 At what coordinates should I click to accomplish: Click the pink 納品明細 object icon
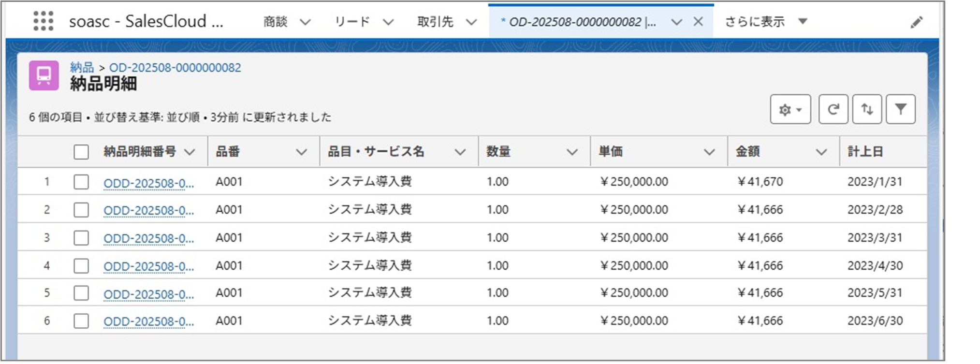44,75
